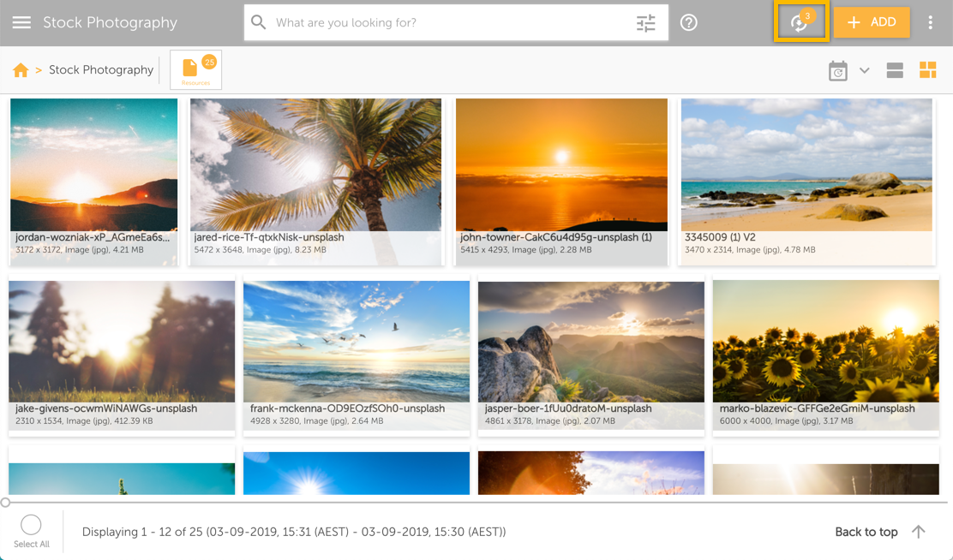Click the up arrow beside Back to top

(x=919, y=532)
